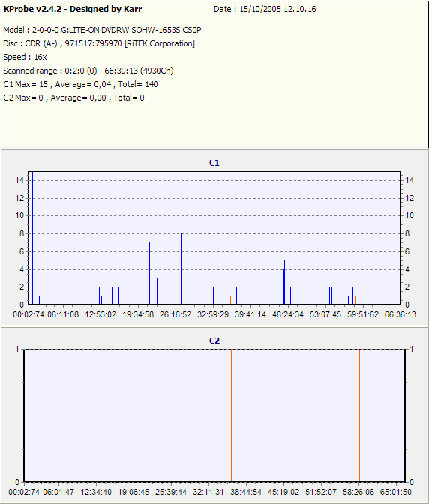This screenshot has height=504, width=429.
Task: Click the 38:44:54 label on C2 axis
Action: (246, 492)
